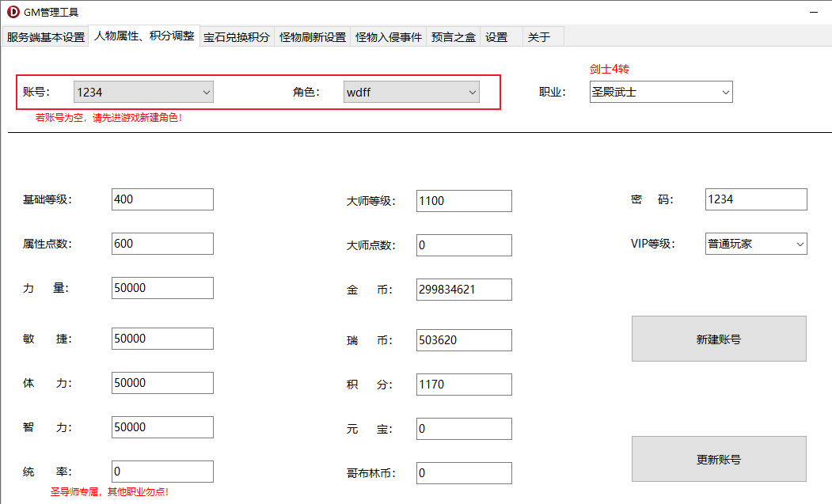
Task: Go to the 怪物刷新设置 tab
Action: coord(313,37)
